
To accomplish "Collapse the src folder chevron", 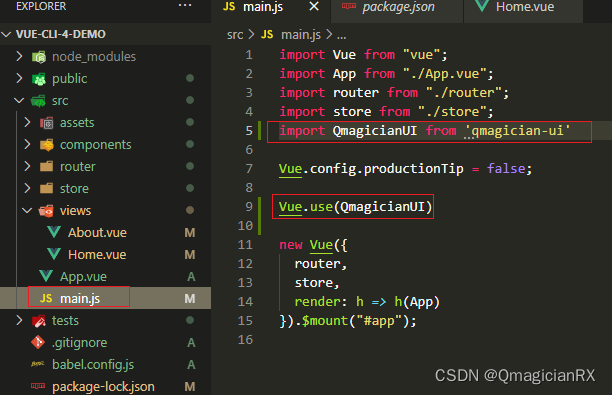I will click(x=19, y=101).
